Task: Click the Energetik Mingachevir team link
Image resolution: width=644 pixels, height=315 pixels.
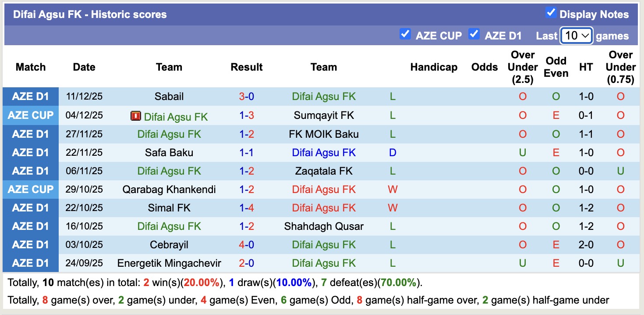Action: [x=169, y=263]
